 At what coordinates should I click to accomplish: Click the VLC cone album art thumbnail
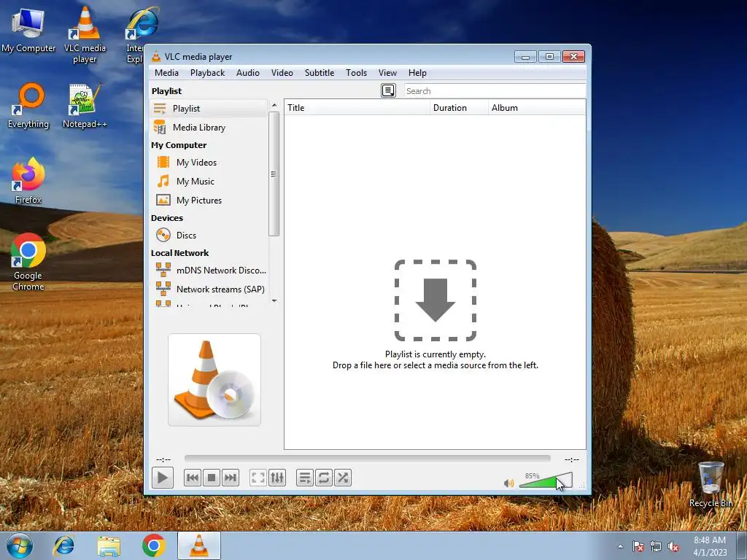(x=214, y=379)
